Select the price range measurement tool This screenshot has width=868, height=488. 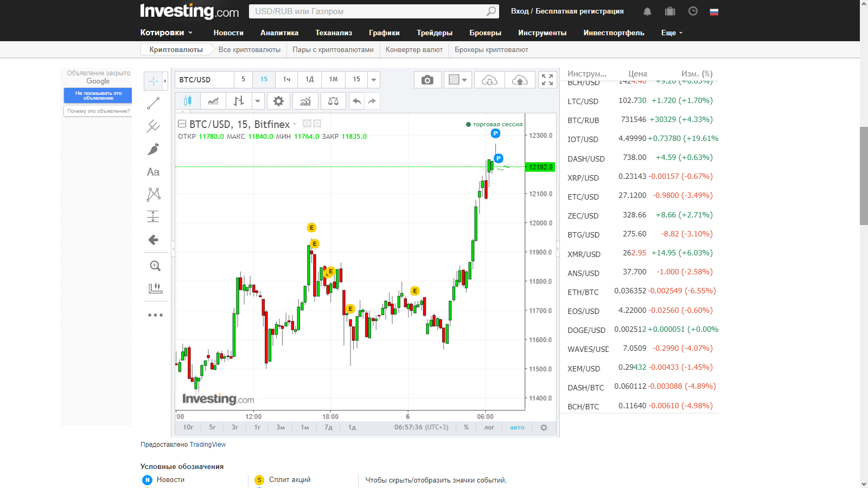[154, 217]
